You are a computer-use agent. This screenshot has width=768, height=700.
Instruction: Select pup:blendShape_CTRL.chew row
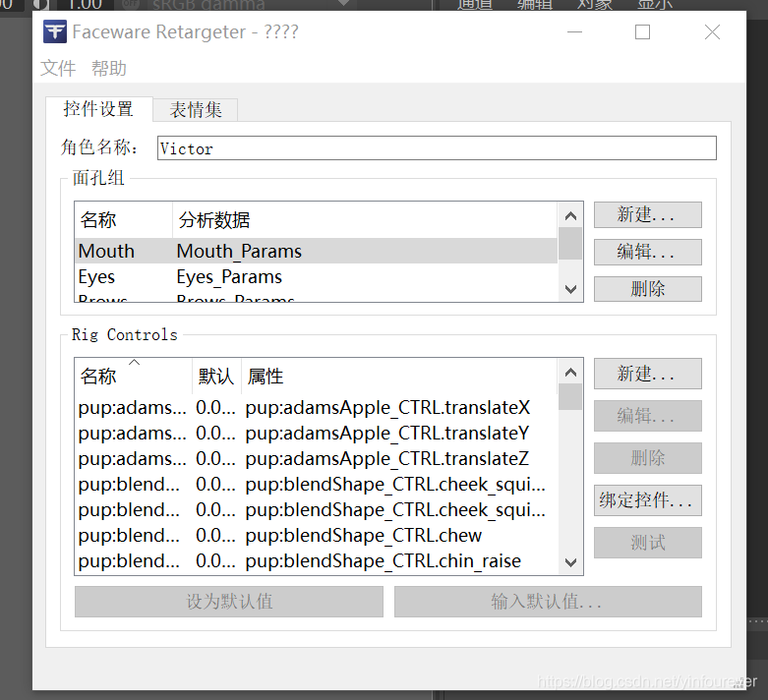coord(316,535)
